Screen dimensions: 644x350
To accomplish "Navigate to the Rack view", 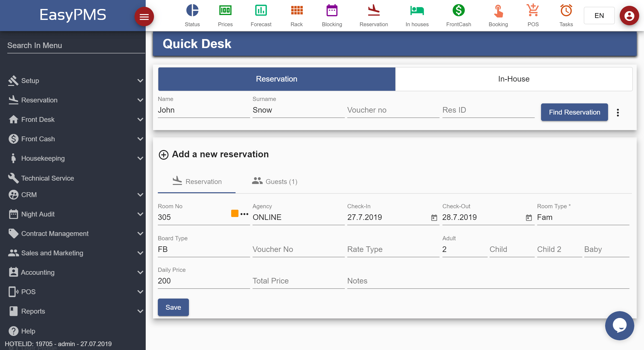I will [297, 15].
